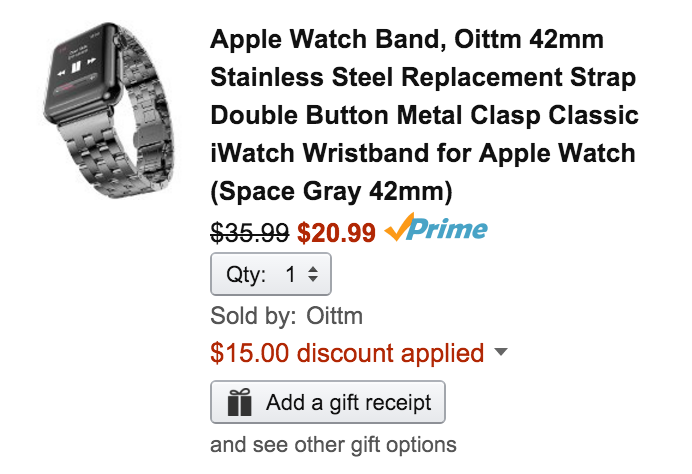Click the $15.00 discount applied text
The width and height of the screenshot is (692, 474).
[347, 353]
